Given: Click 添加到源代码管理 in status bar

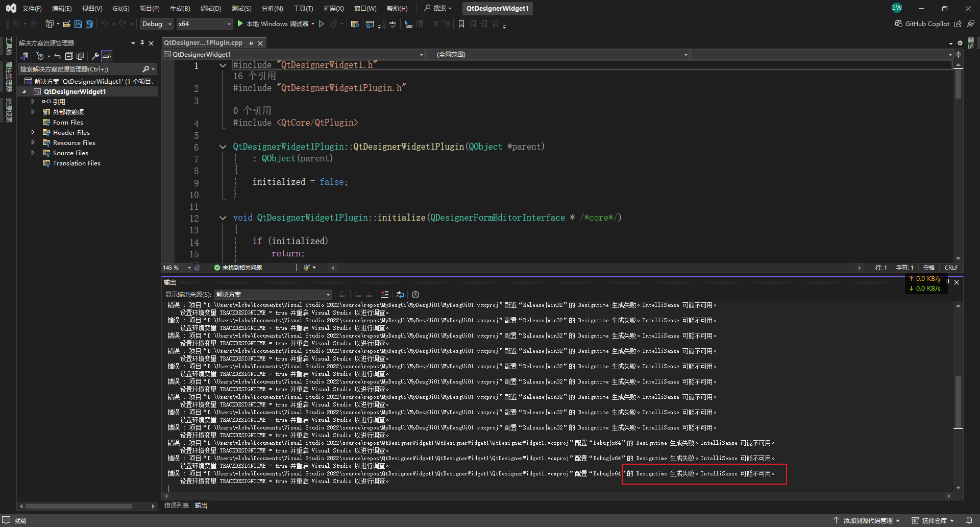Looking at the screenshot, I should pyautogui.click(x=866, y=520).
